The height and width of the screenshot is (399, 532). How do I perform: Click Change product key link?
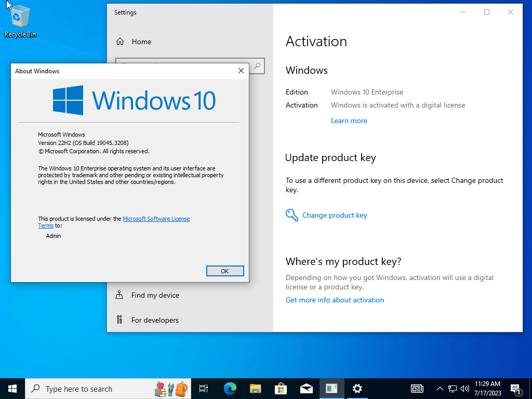(335, 215)
